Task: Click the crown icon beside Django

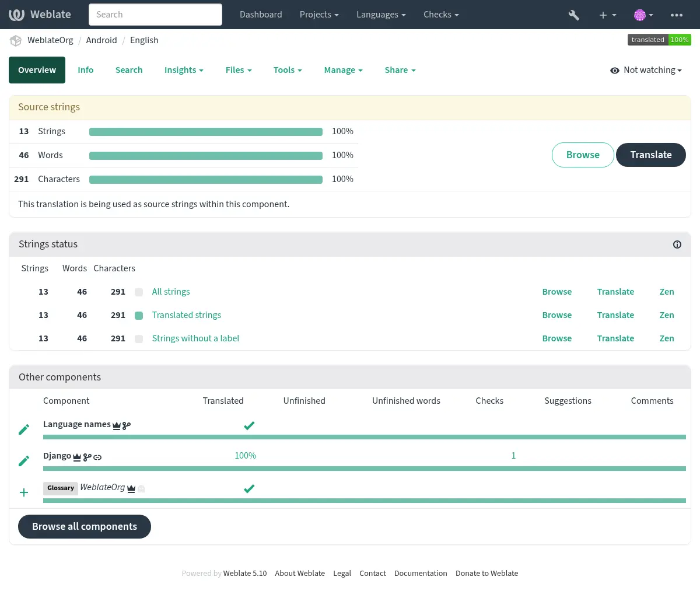Action: pyautogui.click(x=77, y=457)
